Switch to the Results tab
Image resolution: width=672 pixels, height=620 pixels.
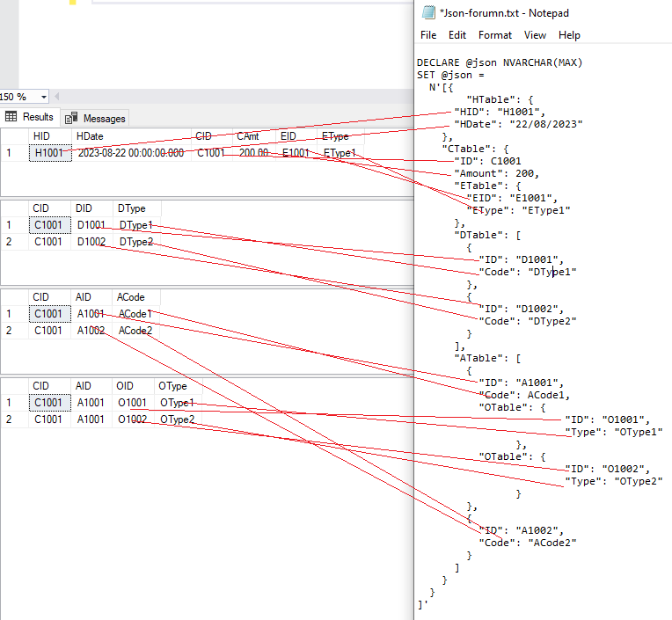[30, 117]
